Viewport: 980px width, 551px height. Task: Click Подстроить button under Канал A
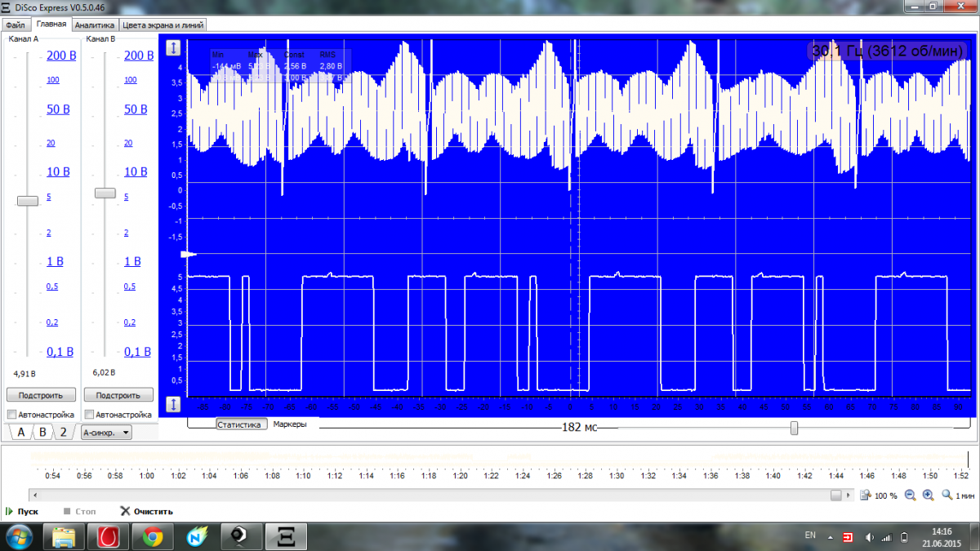(x=41, y=395)
